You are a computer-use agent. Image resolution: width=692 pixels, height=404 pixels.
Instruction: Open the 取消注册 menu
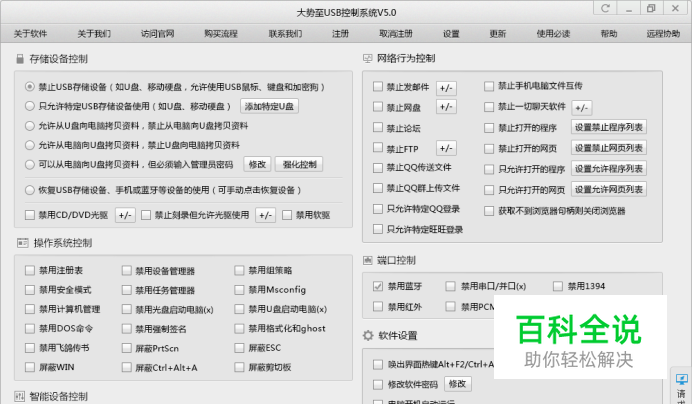tap(395, 34)
